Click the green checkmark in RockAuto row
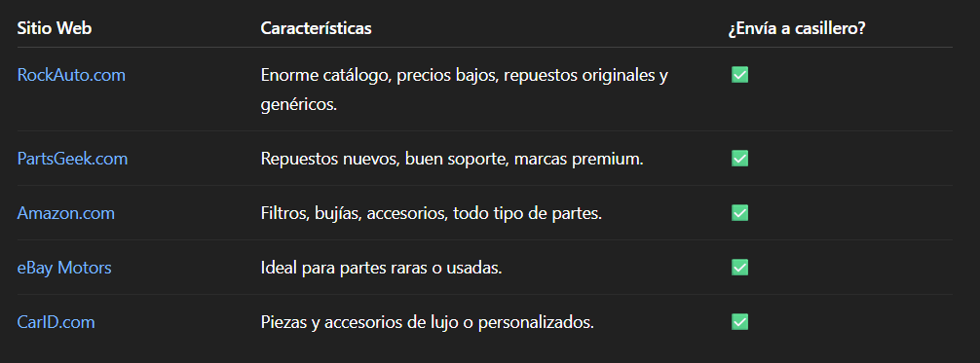 pyautogui.click(x=740, y=75)
